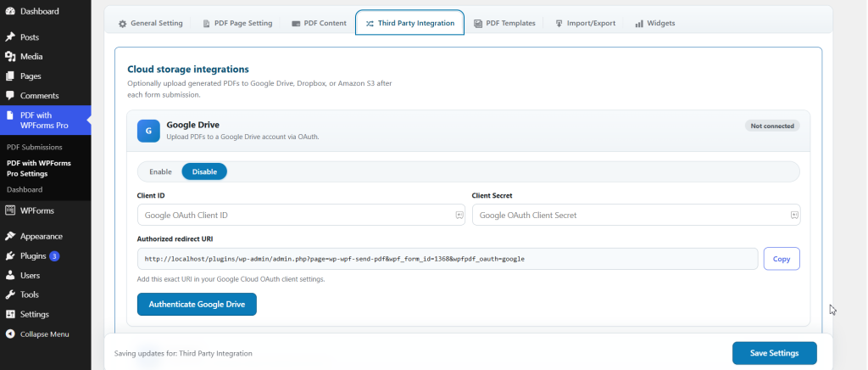Click the Plugins update count badge
868x370 pixels.
tap(54, 256)
